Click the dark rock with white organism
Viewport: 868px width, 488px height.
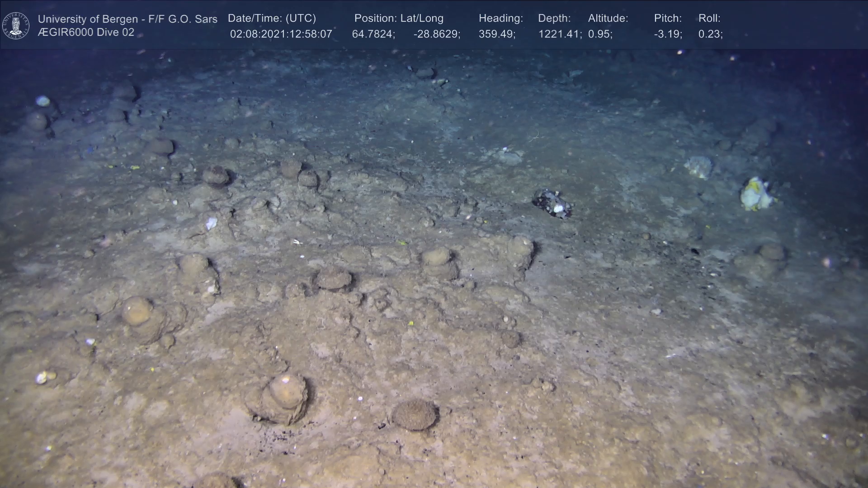tap(552, 203)
